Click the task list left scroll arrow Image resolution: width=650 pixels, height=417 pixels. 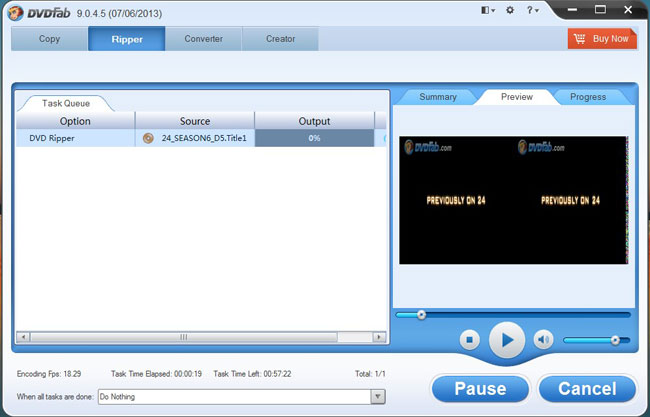[x=23, y=337]
